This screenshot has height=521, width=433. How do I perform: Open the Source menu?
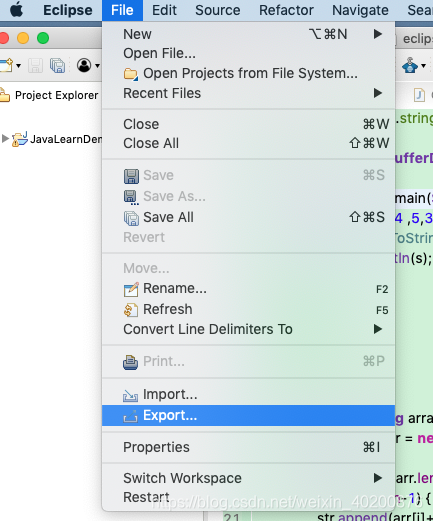pyautogui.click(x=218, y=10)
